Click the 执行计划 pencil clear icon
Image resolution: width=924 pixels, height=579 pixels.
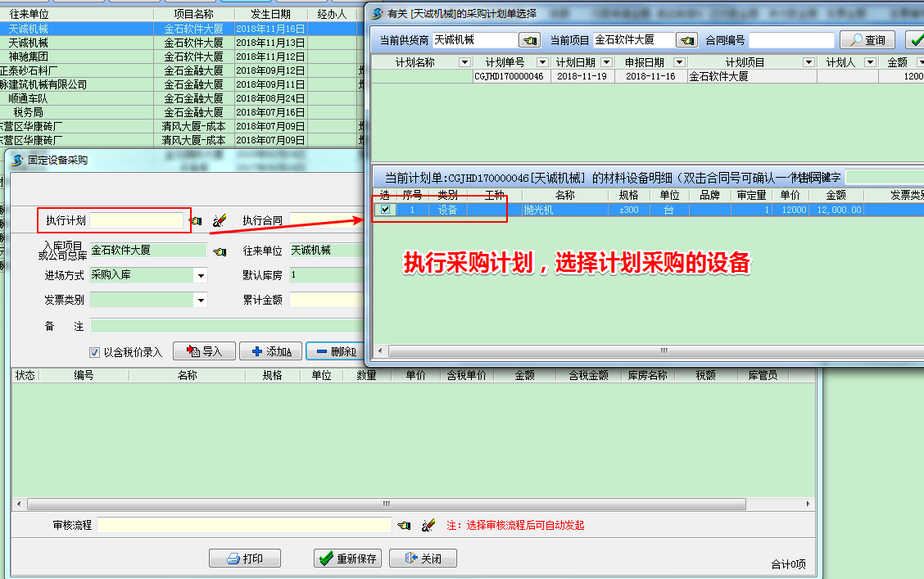pos(220,219)
